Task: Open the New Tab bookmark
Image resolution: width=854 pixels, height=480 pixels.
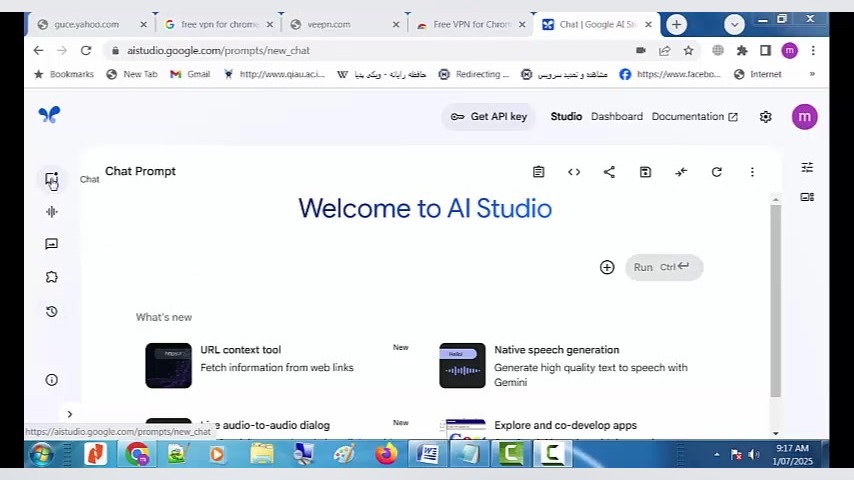Action: pos(132,74)
